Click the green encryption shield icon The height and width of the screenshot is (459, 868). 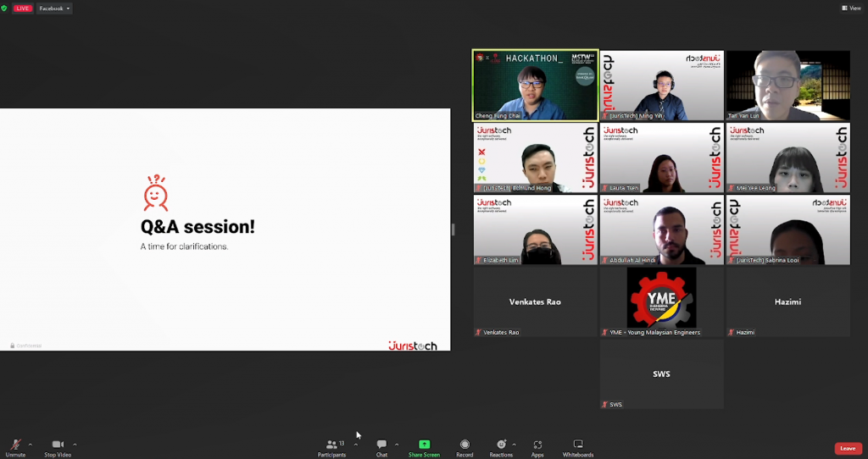[x=4, y=8]
